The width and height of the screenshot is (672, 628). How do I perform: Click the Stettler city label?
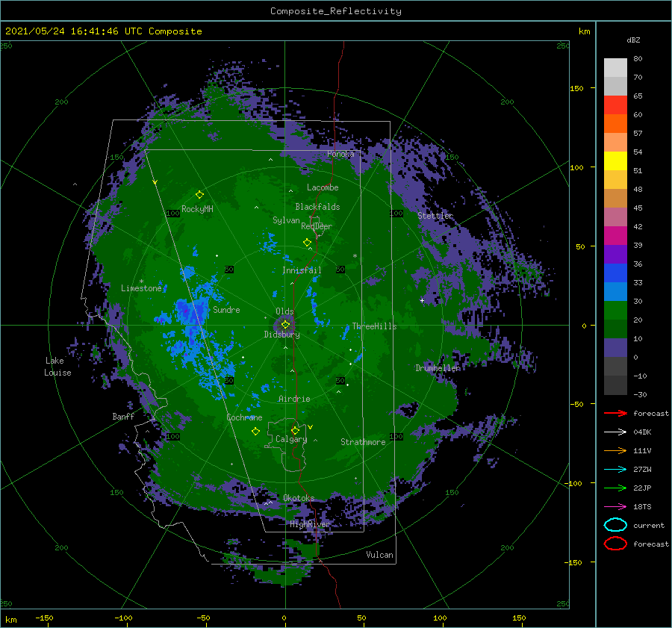pos(435,216)
